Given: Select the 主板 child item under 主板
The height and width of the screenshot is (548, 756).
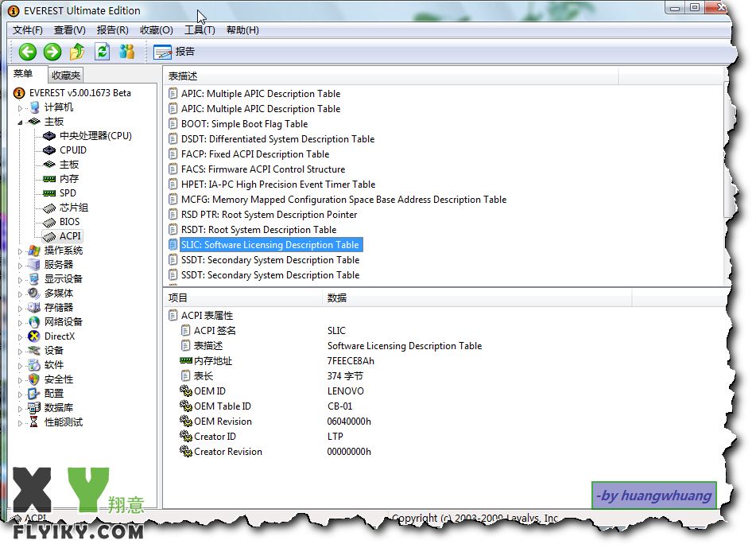Looking at the screenshot, I should tap(69, 165).
